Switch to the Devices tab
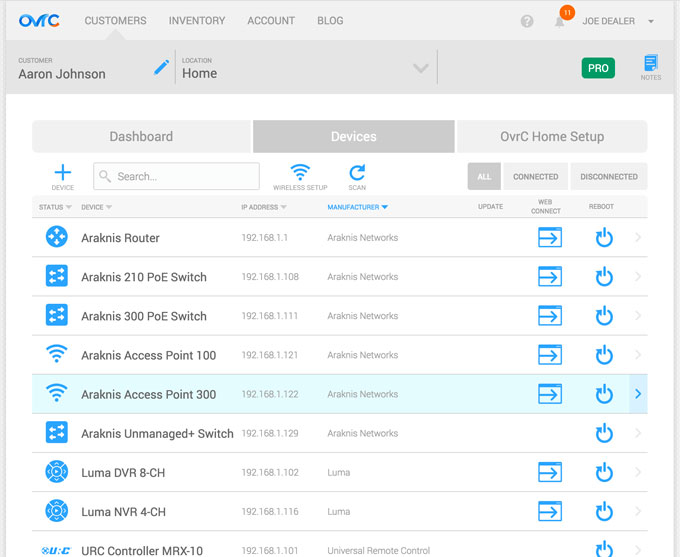Image resolution: width=680 pixels, height=557 pixels. 354,136
